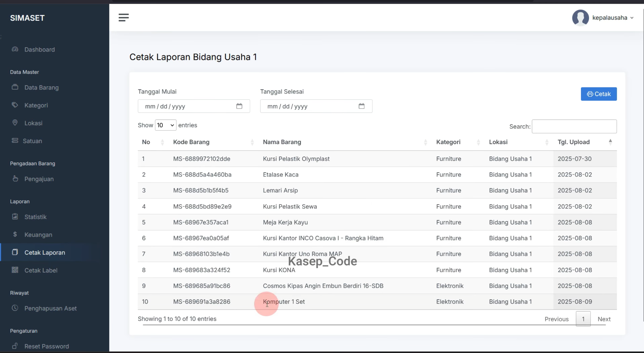The image size is (644, 353).
Task: Click the kepalausaha profile avatar
Action: (x=580, y=18)
